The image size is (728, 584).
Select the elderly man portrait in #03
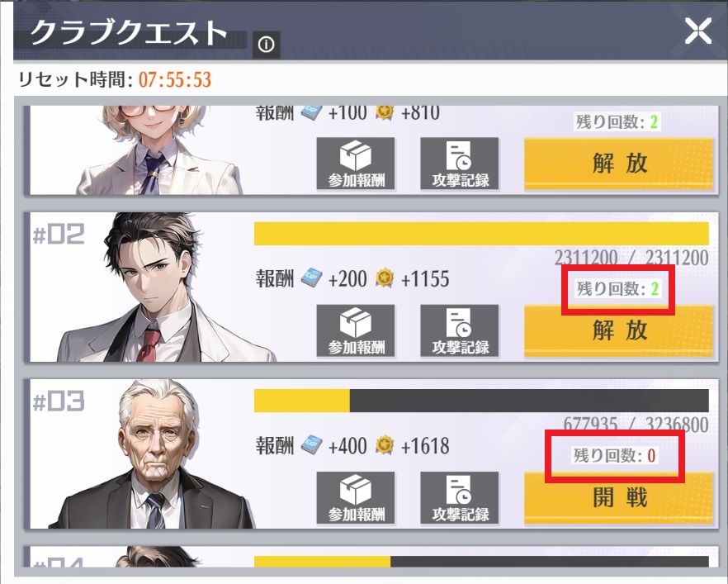click(x=154, y=454)
